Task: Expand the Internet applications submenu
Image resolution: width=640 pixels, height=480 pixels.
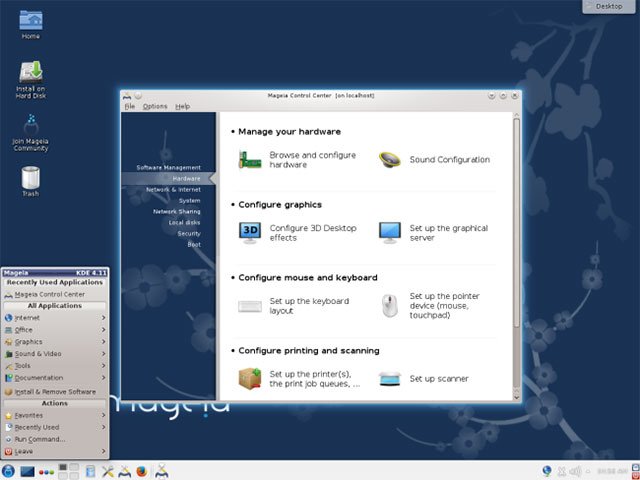Action: click(55, 318)
